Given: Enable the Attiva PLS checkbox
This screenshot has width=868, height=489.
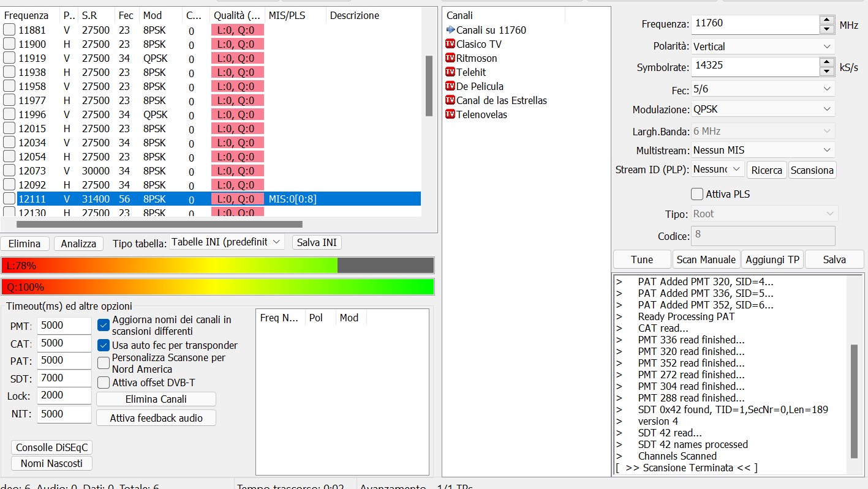Looking at the screenshot, I should [697, 194].
